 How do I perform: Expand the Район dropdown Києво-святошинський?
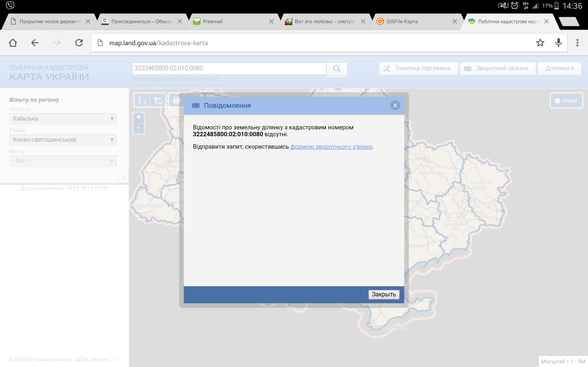click(63, 140)
